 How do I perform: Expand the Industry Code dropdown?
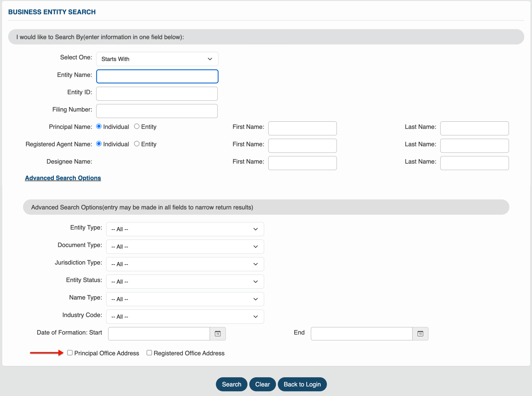[x=185, y=317]
